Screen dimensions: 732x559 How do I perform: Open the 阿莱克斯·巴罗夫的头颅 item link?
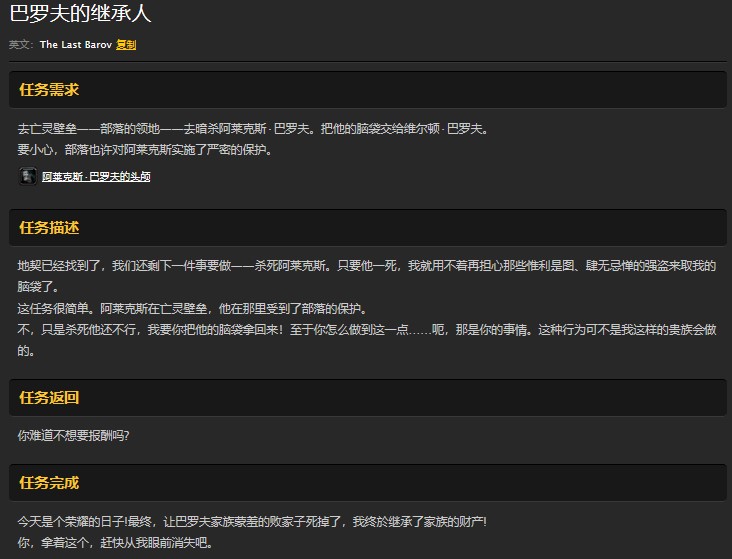(x=96, y=177)
